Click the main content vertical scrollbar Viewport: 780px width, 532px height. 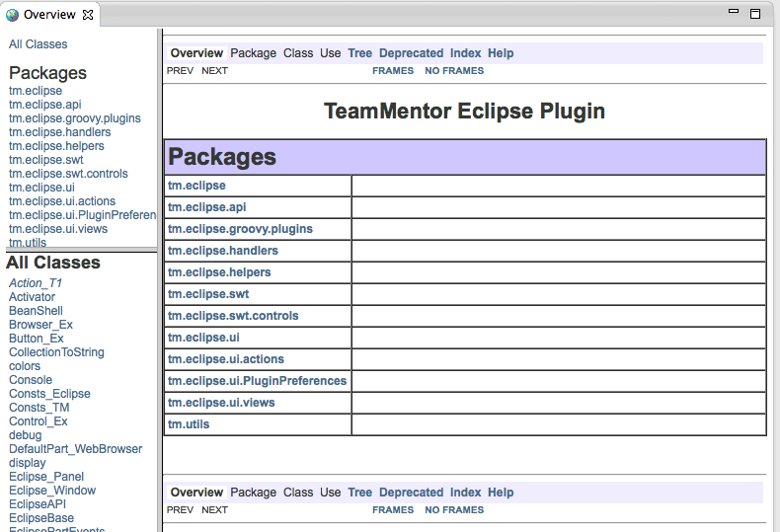774,276
